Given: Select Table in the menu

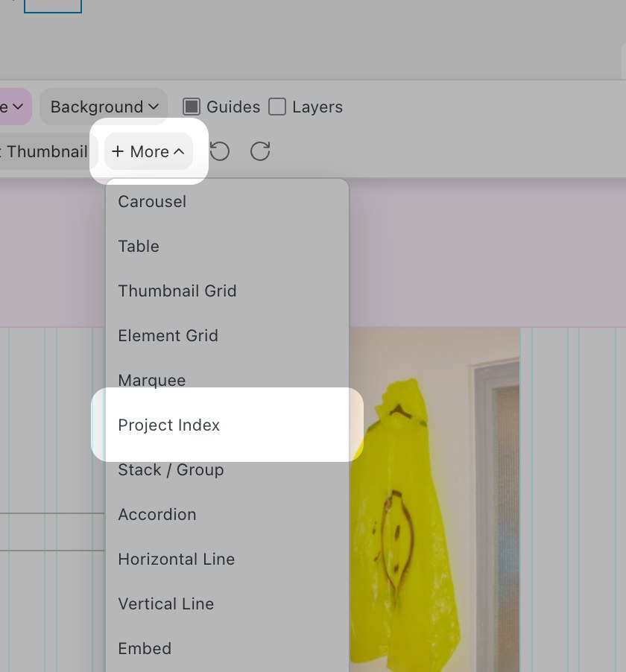Looking at the screenshot, I should click(x=227, y=246).
